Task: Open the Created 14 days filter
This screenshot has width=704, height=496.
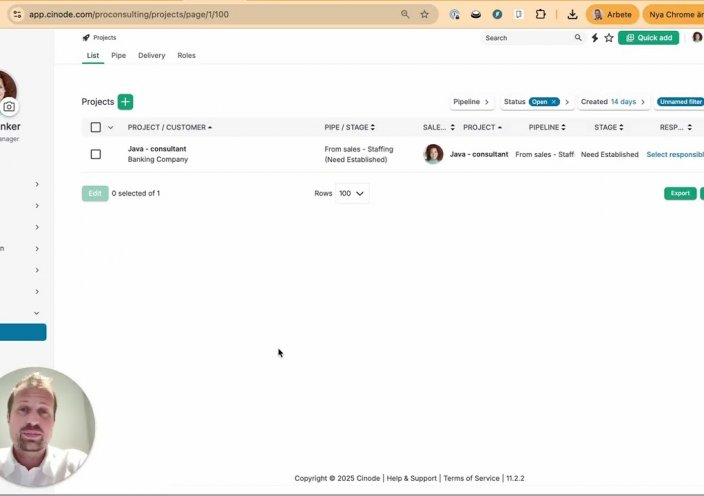Action: tap(613, 102)
